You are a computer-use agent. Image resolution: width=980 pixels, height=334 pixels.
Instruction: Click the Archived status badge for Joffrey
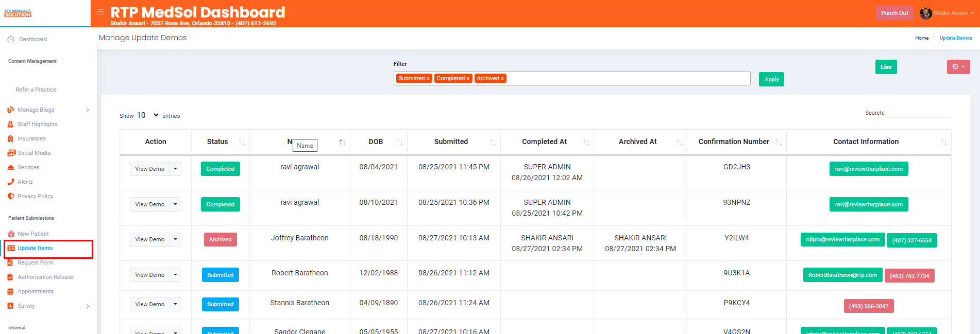(x=221, y=239)
